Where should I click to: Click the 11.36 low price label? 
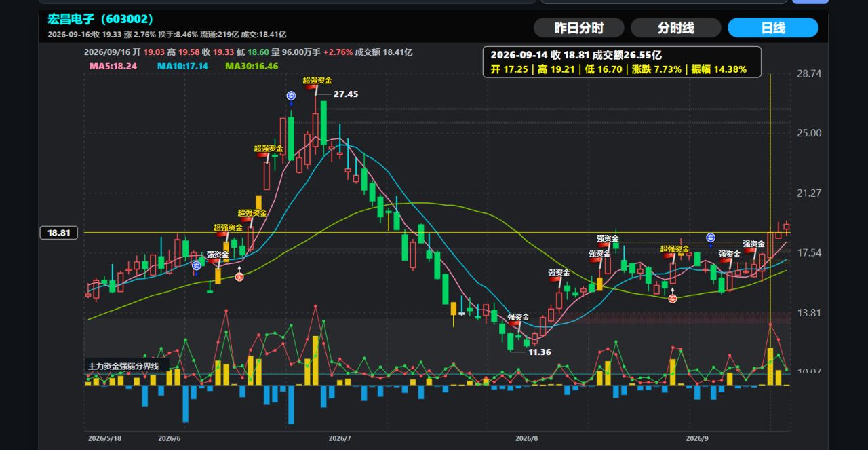pyautogui.click(x=540, y=352)
